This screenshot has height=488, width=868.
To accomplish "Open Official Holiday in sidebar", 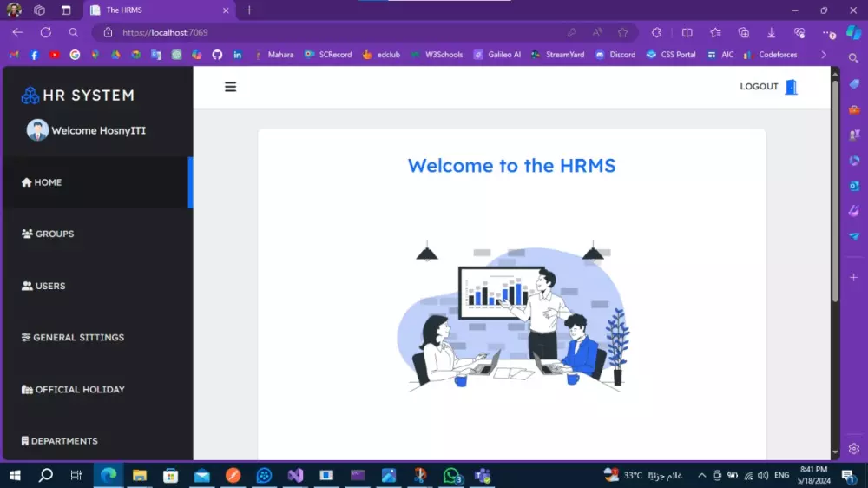I will pos(97,389).
